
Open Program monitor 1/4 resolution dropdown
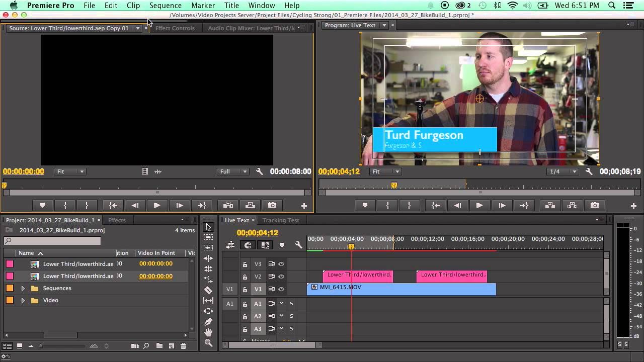[563, 171]
